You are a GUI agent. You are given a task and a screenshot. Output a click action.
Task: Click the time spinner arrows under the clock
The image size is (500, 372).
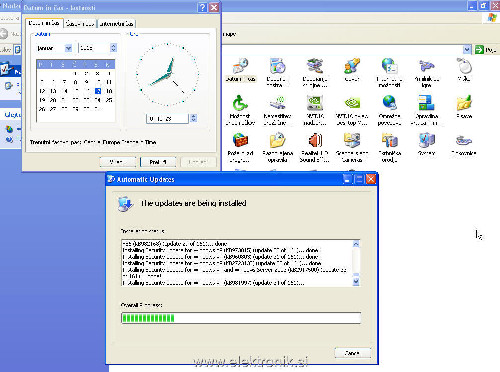click(193, 118)
